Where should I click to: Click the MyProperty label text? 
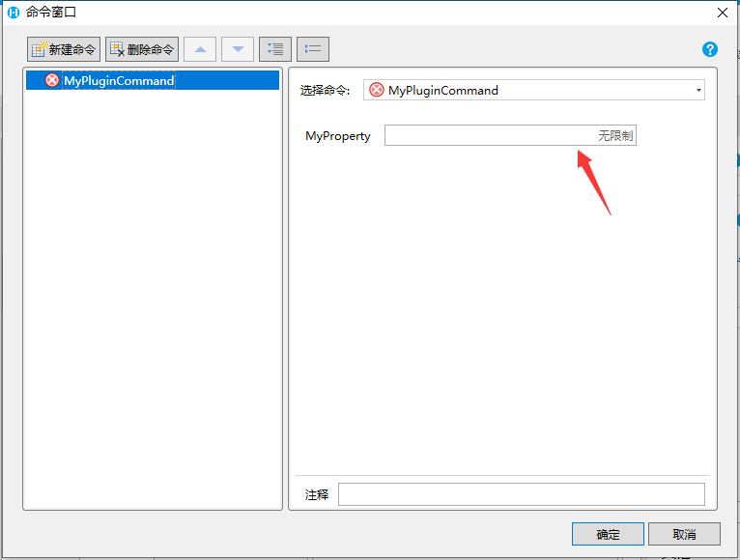point(338,136)
